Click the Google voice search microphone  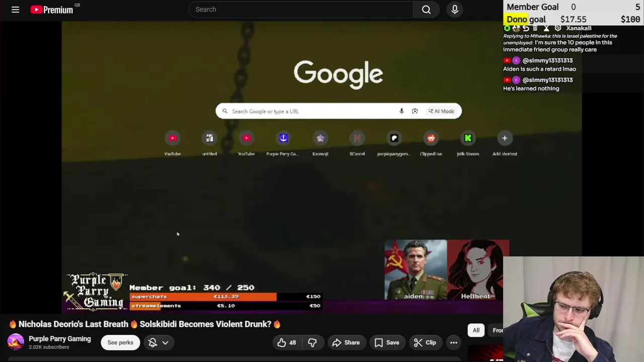point(401,111)
